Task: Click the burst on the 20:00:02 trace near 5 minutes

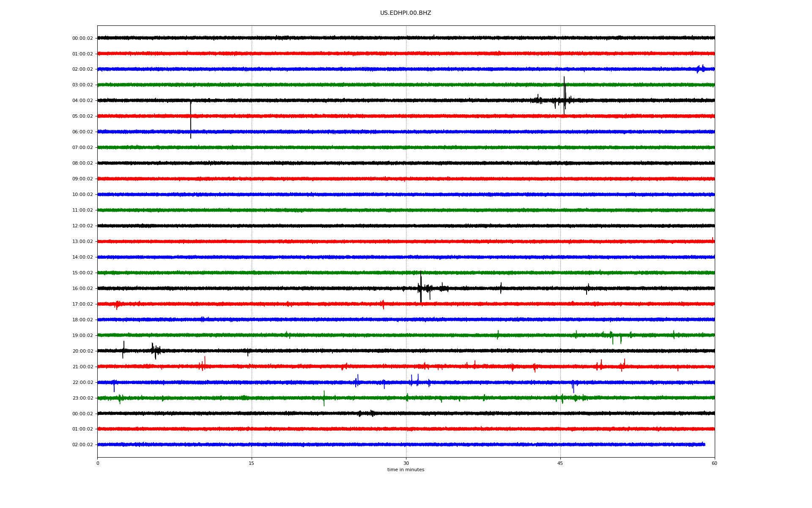Action: [155, 351]
